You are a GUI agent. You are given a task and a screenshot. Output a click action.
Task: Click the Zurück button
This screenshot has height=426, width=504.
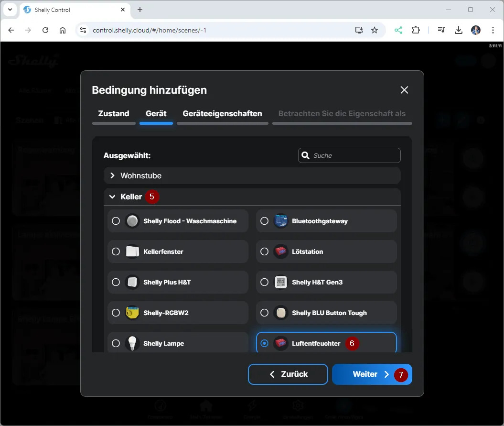coord(288,374)
